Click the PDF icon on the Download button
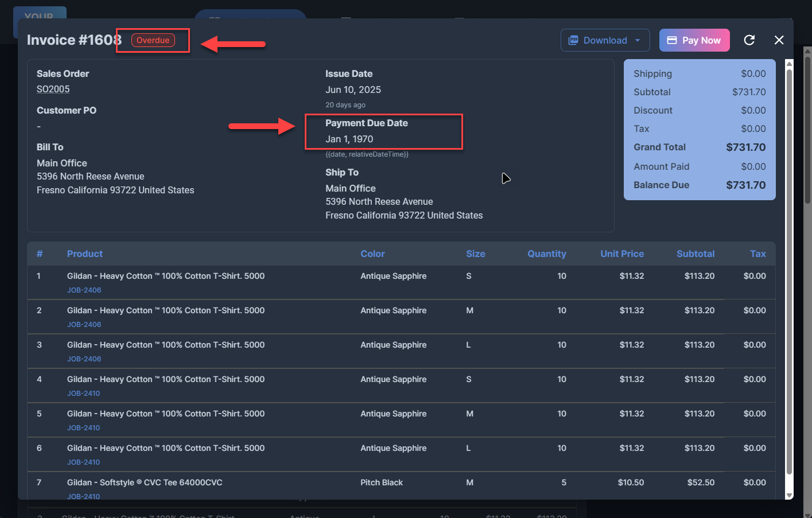The height and width of the screenshot is (518, 812). [573, 40]
